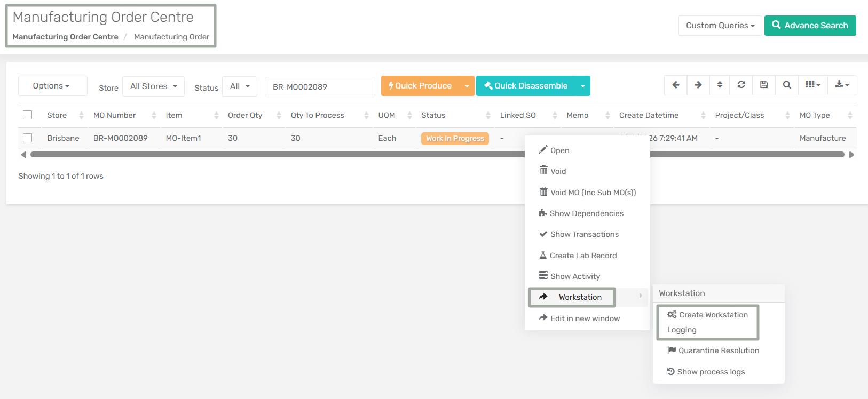Click the magnifier search icon in toolbar
868x399 pixels.
pos(786,85)
